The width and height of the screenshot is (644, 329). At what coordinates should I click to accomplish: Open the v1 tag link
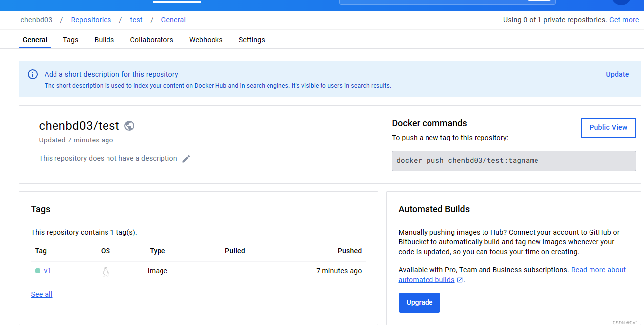48,271
